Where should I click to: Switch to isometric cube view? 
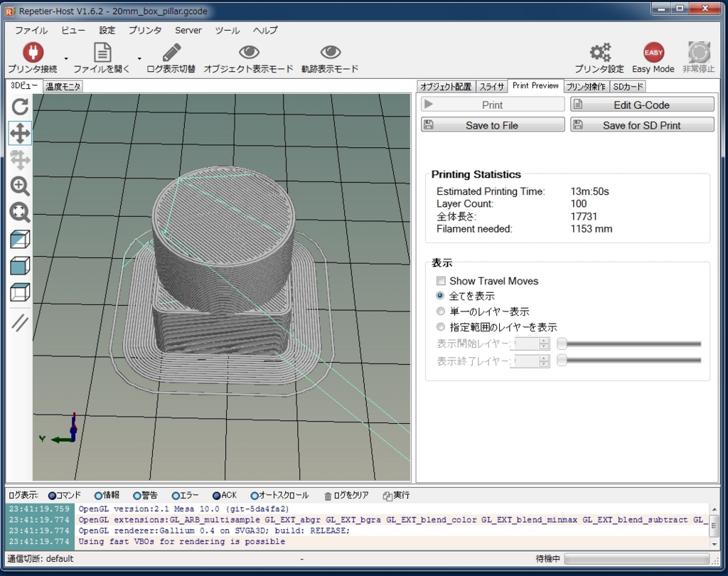coord(20,240)
